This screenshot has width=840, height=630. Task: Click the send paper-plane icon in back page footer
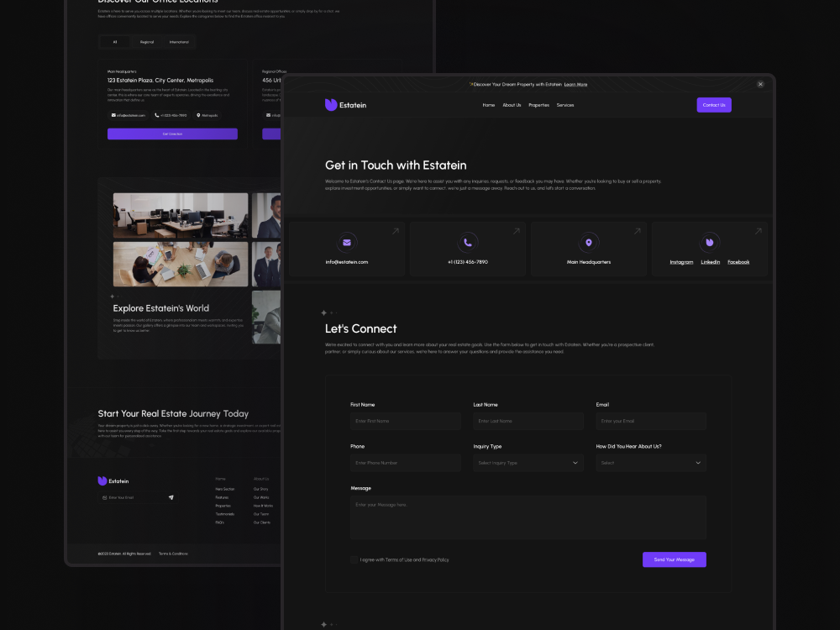171,497
